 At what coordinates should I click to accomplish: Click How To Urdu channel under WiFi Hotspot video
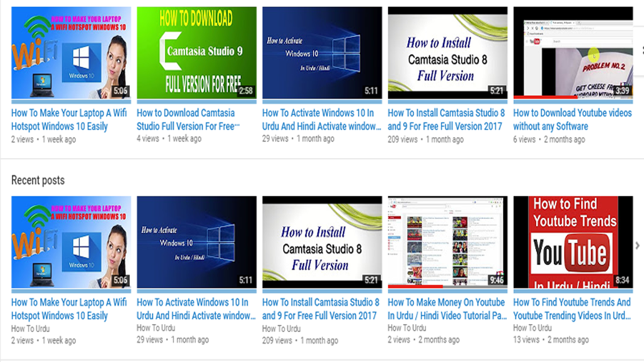(x=31, y=328)
